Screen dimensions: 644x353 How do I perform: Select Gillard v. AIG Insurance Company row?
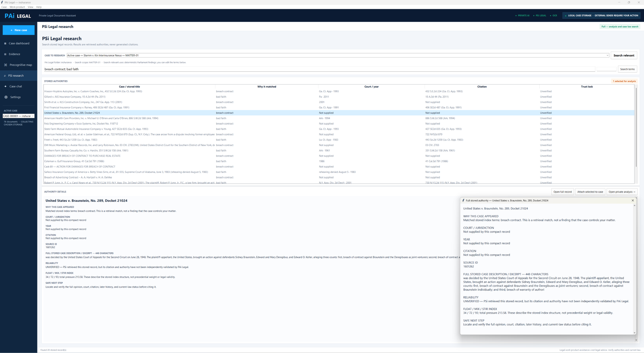[x=339, y=97]
